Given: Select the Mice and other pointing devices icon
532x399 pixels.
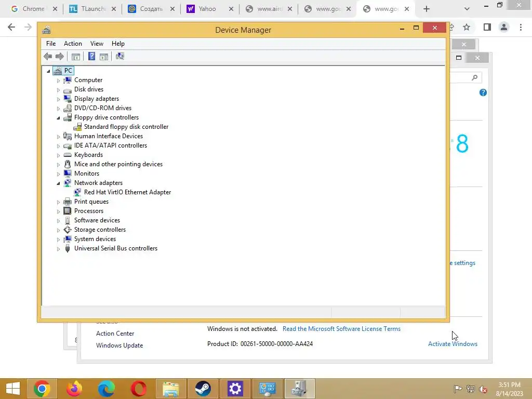Looking at the screenshot, I should [x=68, y=164].
